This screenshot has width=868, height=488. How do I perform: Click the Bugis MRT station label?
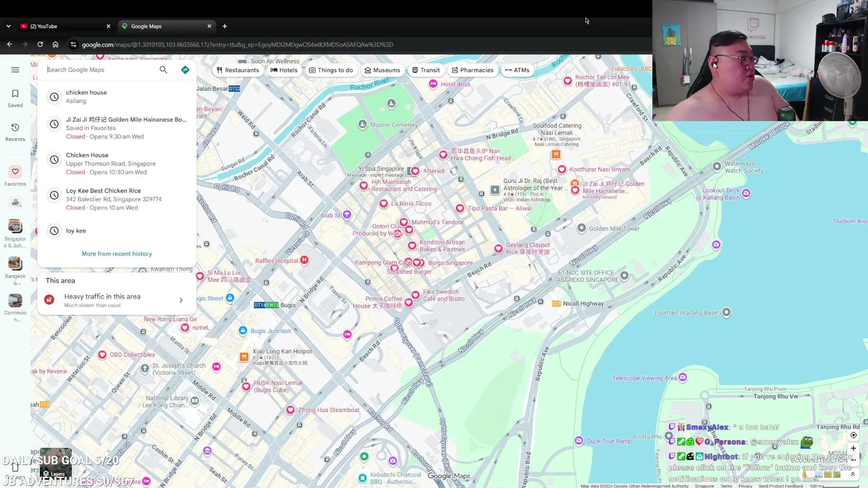tap(288, 305)
